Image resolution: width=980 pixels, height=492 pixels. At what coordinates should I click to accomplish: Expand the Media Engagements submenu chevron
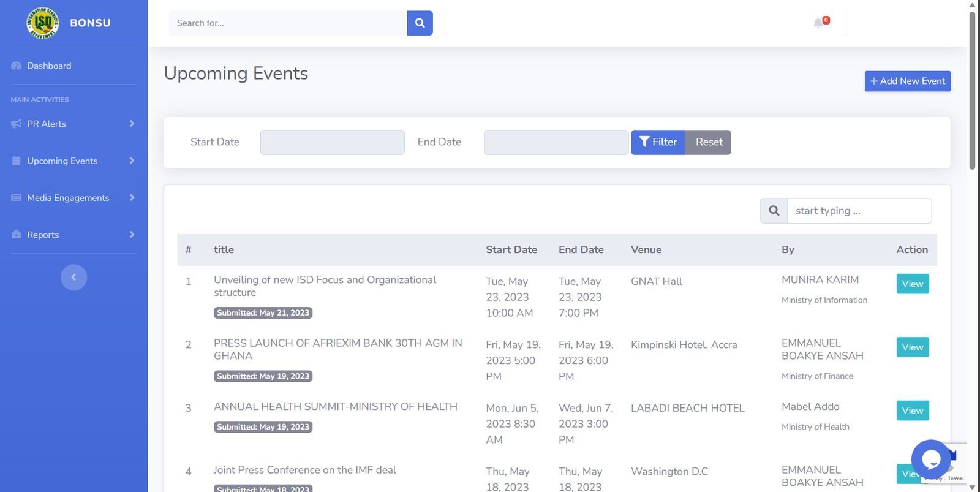point(132,197)
